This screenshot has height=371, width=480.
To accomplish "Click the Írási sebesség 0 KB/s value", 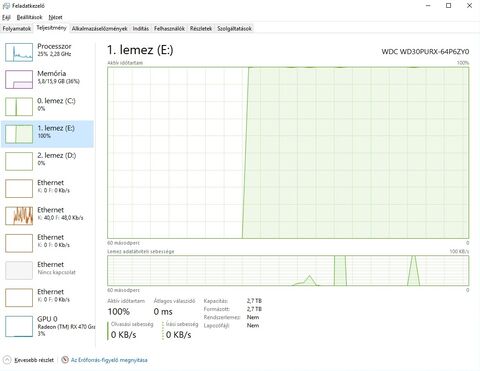I will 179,335.
